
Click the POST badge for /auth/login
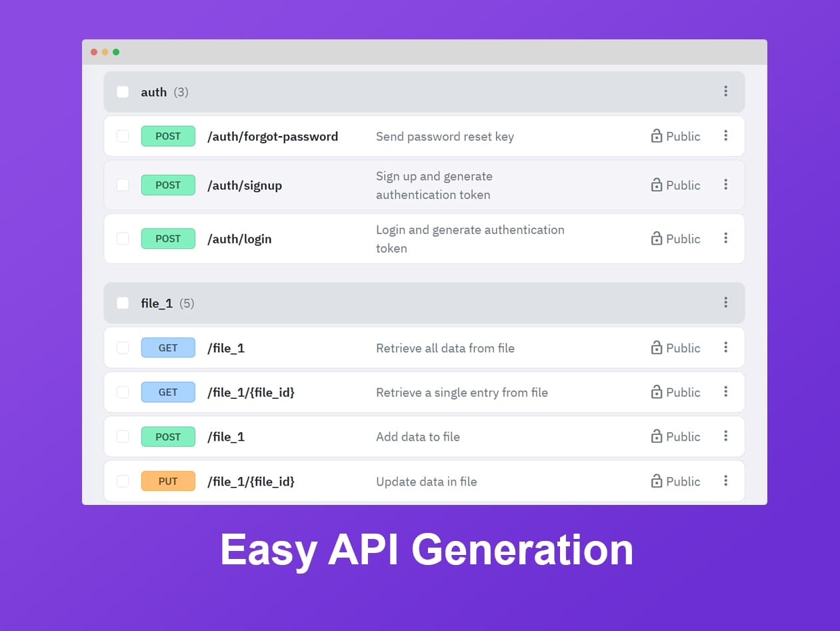pos(168,239)
